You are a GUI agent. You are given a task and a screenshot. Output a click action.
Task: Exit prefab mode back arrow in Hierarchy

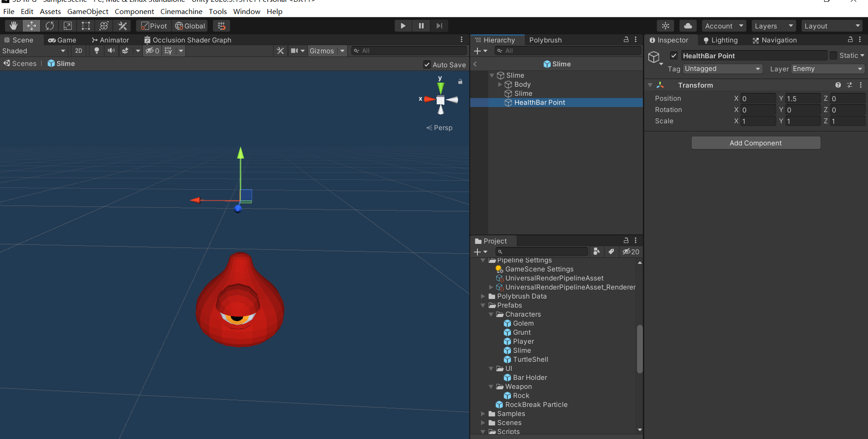(x=475, y=64)
